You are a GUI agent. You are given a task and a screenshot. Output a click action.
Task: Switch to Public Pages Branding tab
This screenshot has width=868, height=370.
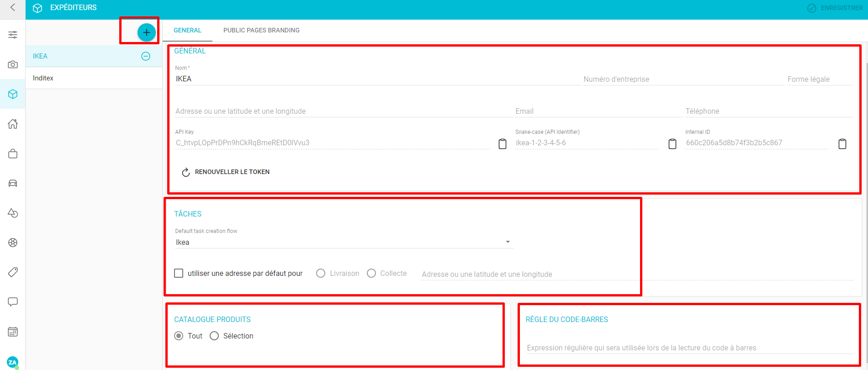261,30
